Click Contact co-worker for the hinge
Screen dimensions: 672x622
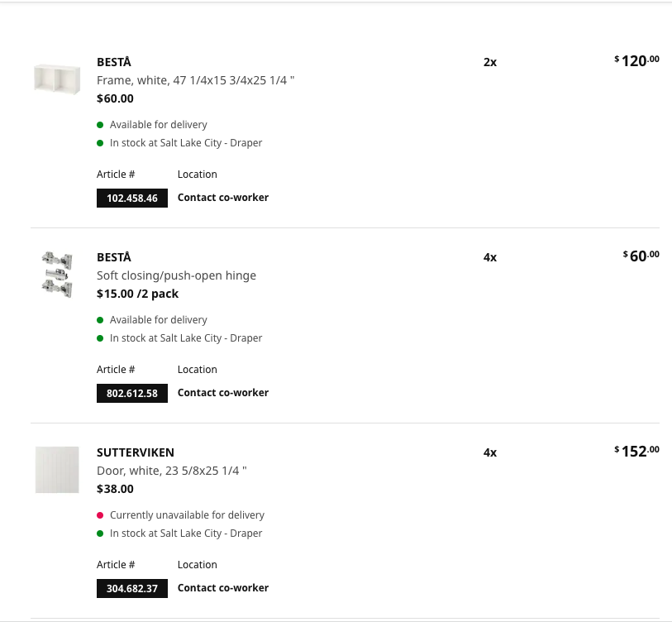pyautogui.click(x=223, y=393)
